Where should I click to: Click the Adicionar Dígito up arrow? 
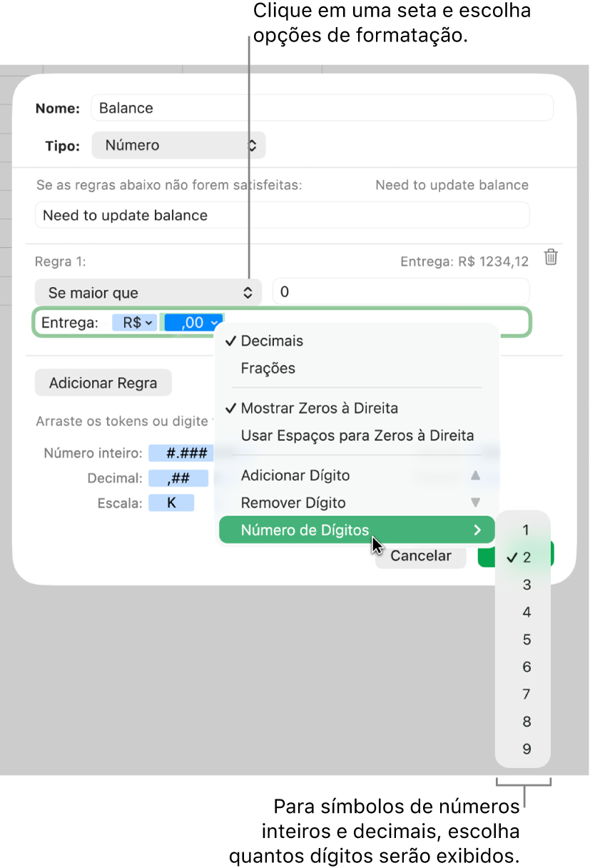click(476, 475)
